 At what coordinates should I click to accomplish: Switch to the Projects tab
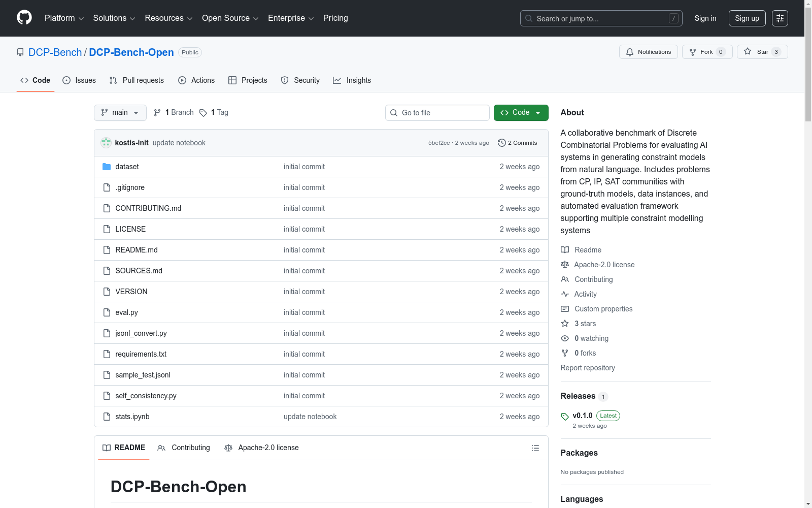pos(248,80)
